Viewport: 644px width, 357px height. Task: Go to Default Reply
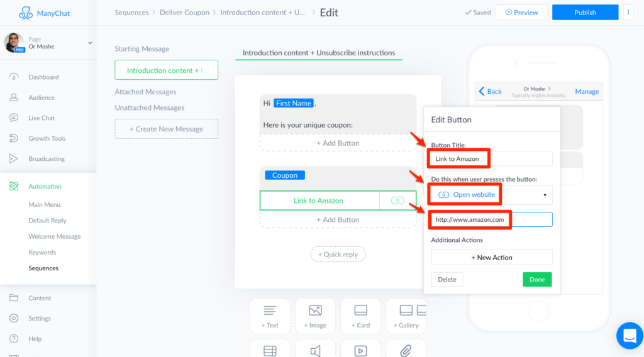click(47, 221)
